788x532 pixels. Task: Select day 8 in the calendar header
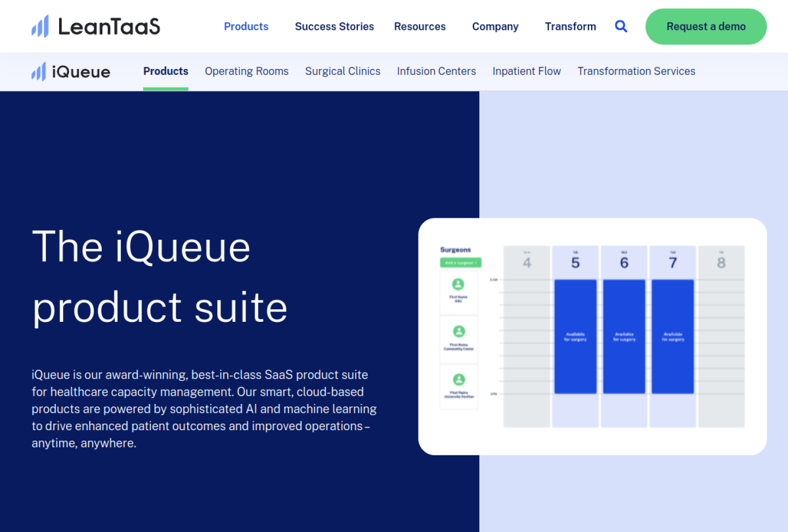tap(721, 262)
